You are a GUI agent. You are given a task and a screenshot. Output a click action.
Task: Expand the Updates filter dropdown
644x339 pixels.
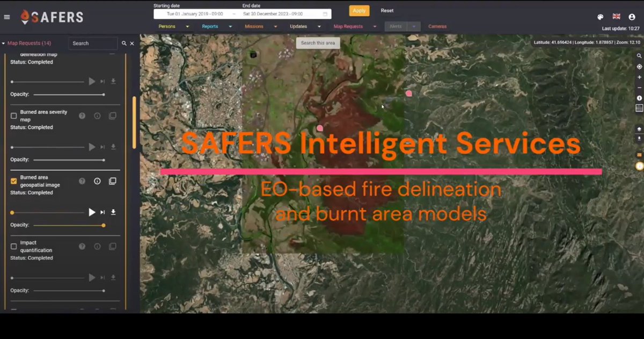click(x=319, y=26)
